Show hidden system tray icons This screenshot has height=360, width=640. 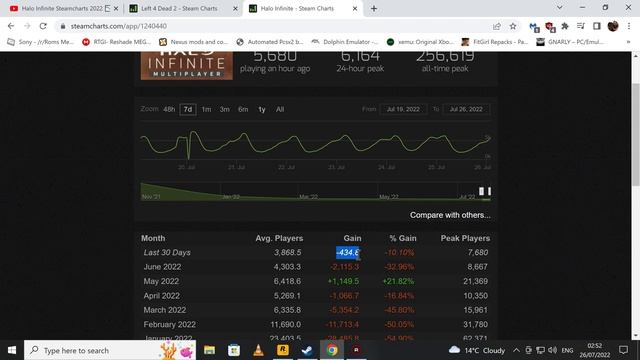516,350
